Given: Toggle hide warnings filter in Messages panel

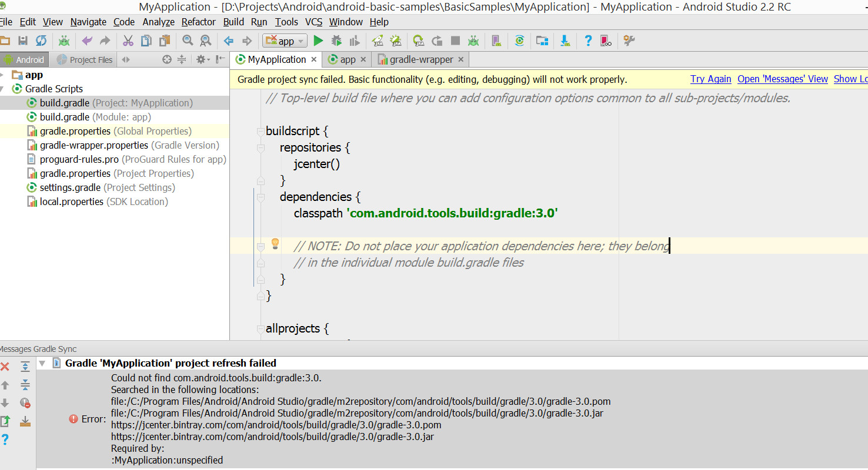Looking at the screenshot, I should pyautogui.click(x=25, y=403).
